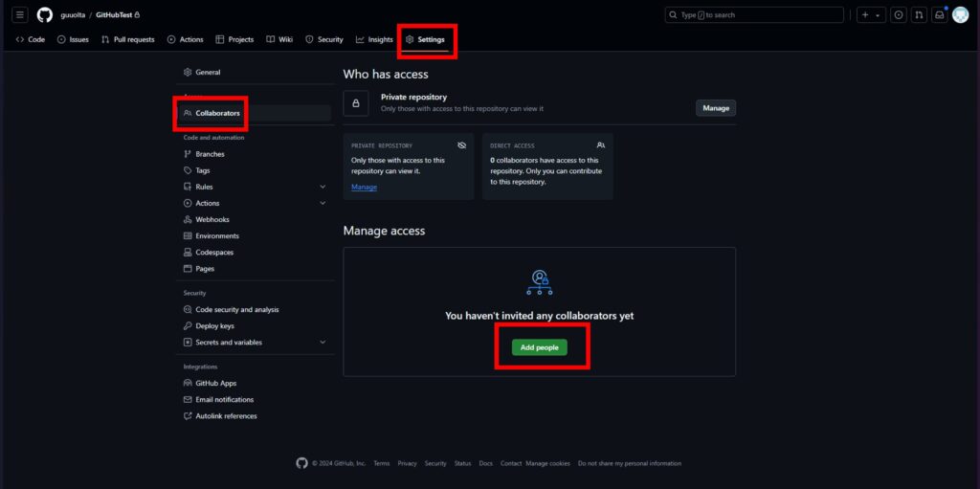The width and height of the screenshot is (980, 489).
Task: Follow the Manage link in Private Repository card
Action: [364, 187]
